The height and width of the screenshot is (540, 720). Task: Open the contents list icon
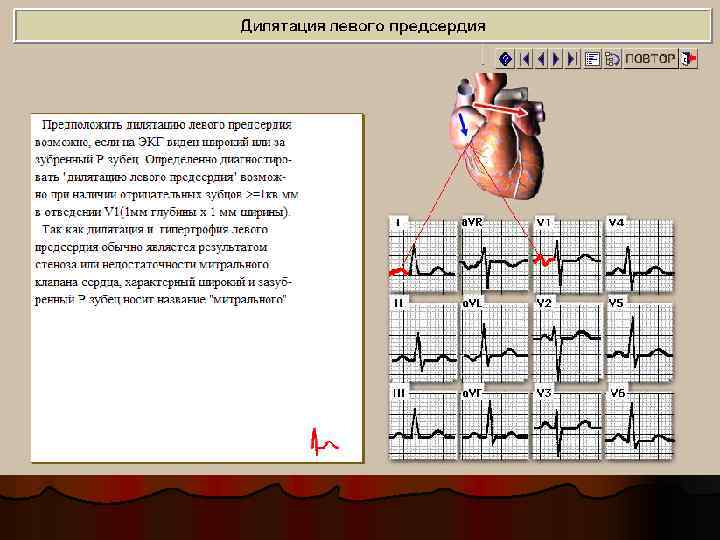tap(592, 59)
